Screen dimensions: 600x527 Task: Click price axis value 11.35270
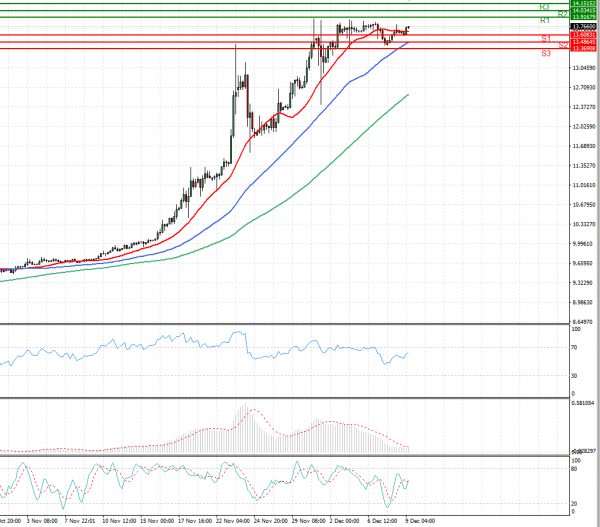point(584,166)
